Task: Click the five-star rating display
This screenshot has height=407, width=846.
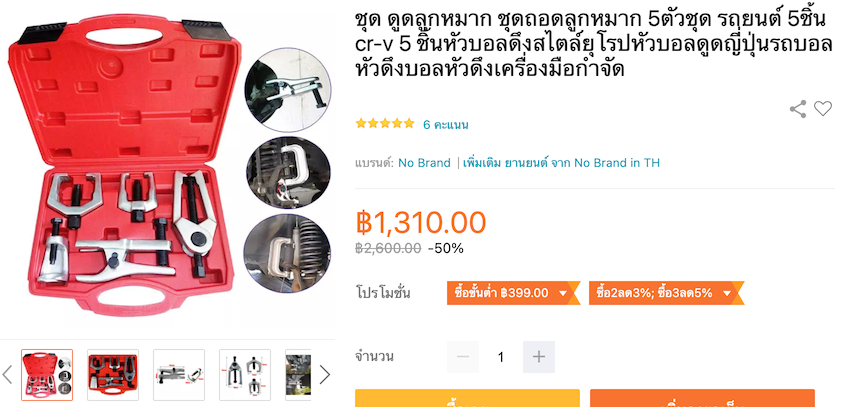Action: pyautogui.click(x=385, y=124)
